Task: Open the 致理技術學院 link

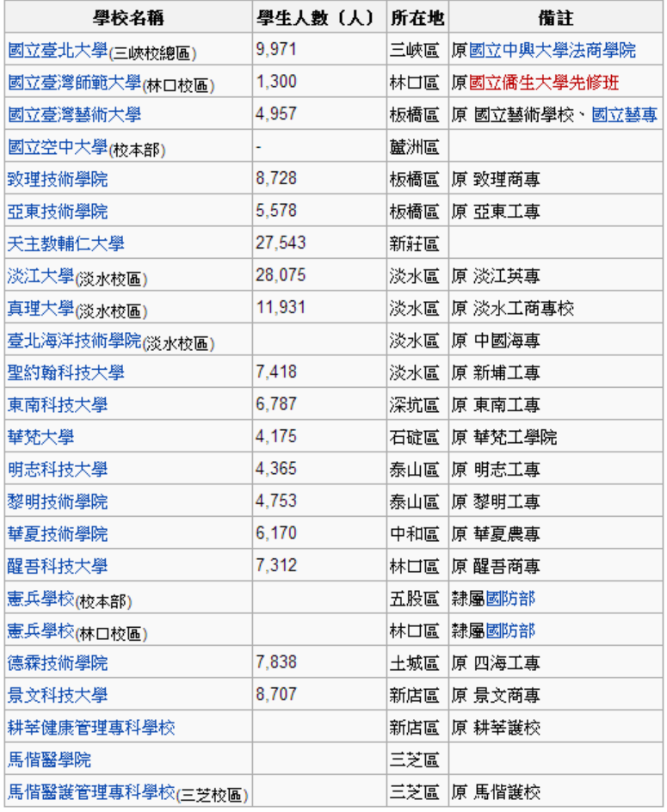Action: coord(58,179)
